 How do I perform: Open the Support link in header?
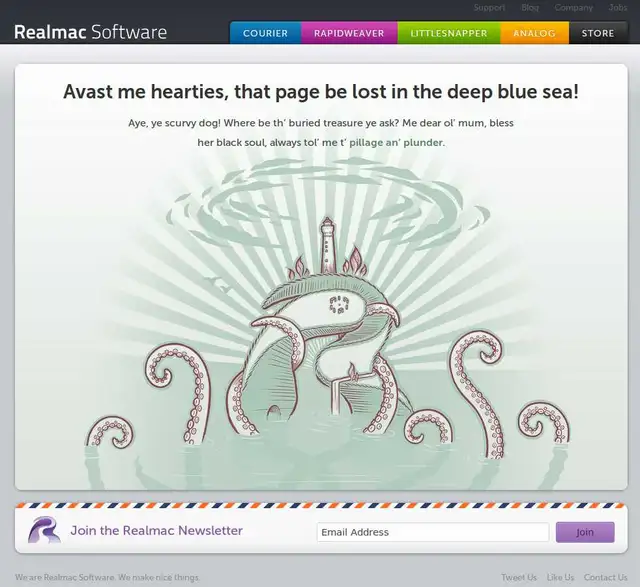coord(489,7)
